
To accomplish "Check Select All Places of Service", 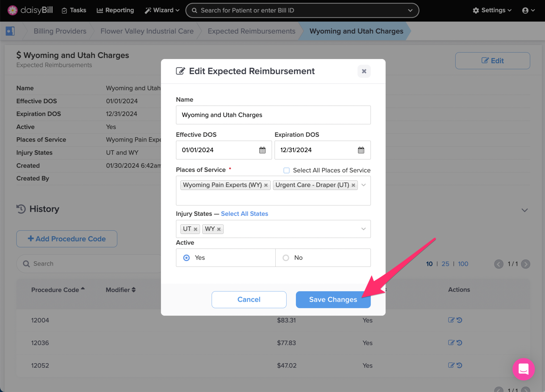I will tap(286, 170).
